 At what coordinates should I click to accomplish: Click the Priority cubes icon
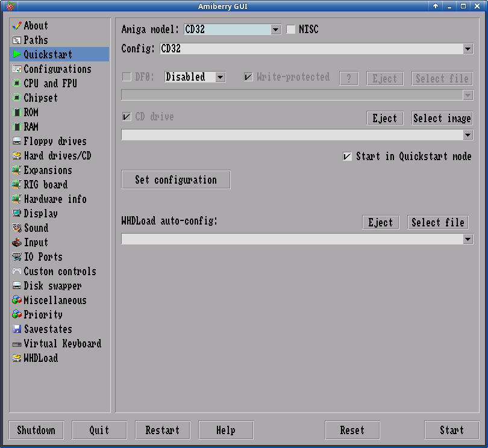(x=16, y=314)
